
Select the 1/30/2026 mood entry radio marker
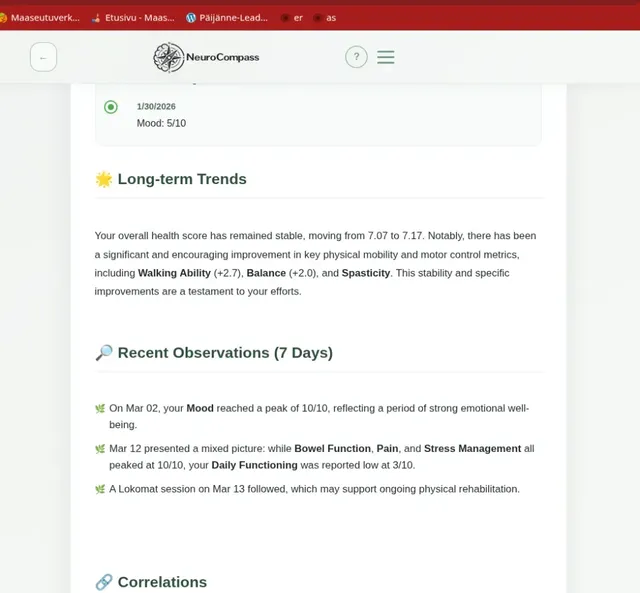[111, 107]
